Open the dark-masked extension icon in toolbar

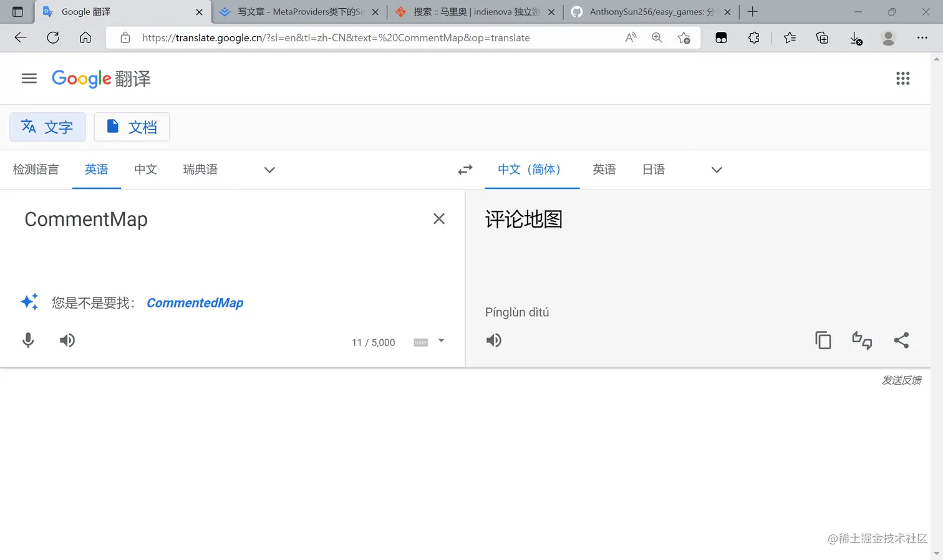point(721,38)
